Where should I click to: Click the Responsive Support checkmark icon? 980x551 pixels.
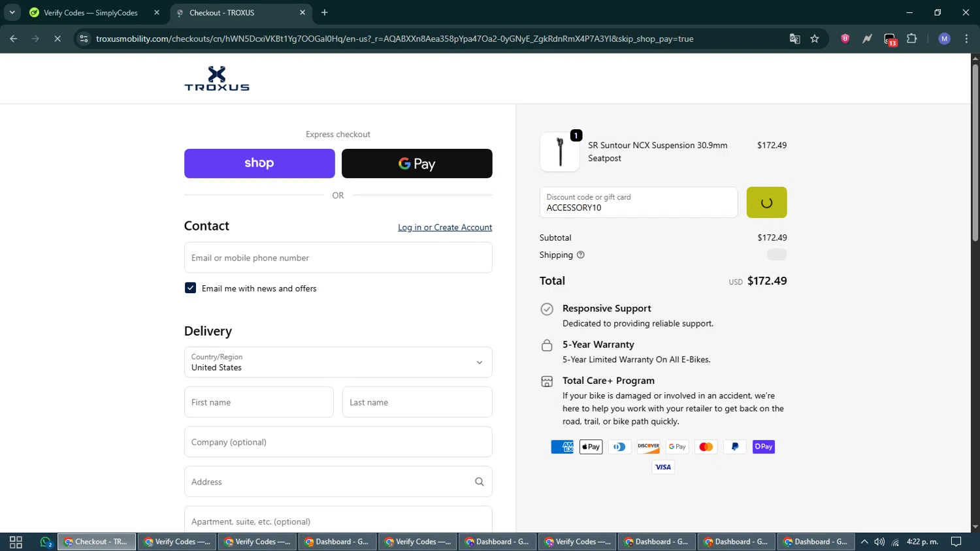(547, 309)
